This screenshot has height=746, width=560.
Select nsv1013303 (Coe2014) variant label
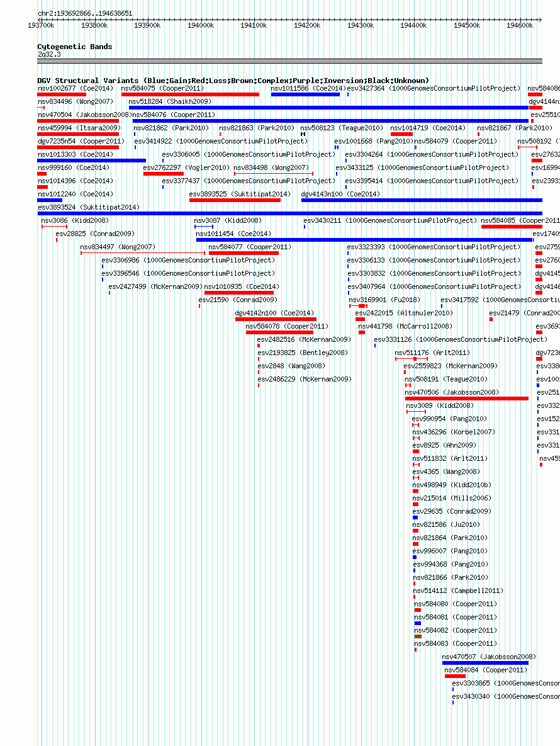(76, 155)
